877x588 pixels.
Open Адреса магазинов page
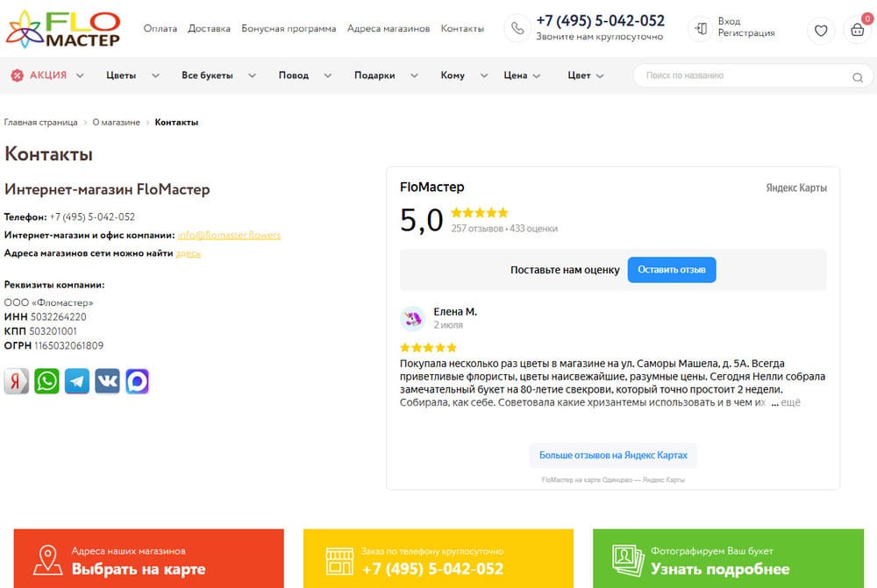point(389,29)
